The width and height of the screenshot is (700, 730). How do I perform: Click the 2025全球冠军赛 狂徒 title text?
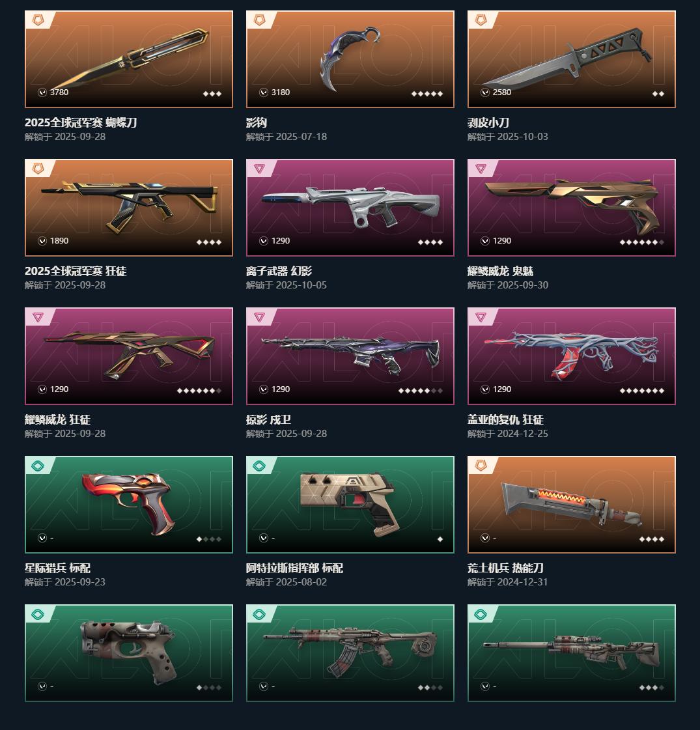76,271
